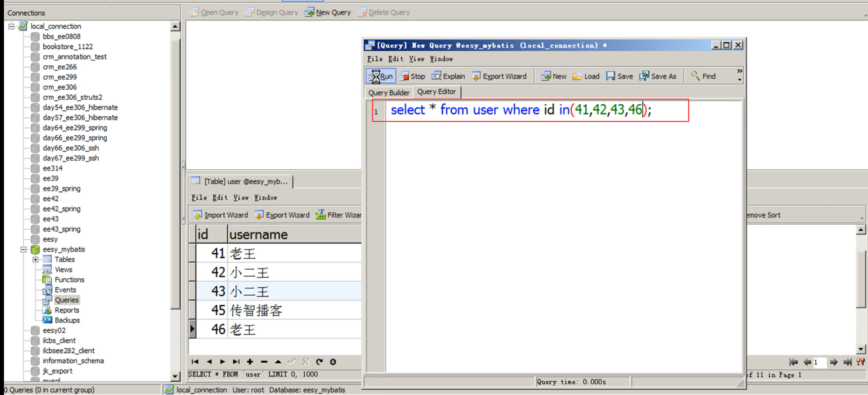This screenshot has width=868, height=395.
Task: Click the Explain query button
Action: (448, 76)
